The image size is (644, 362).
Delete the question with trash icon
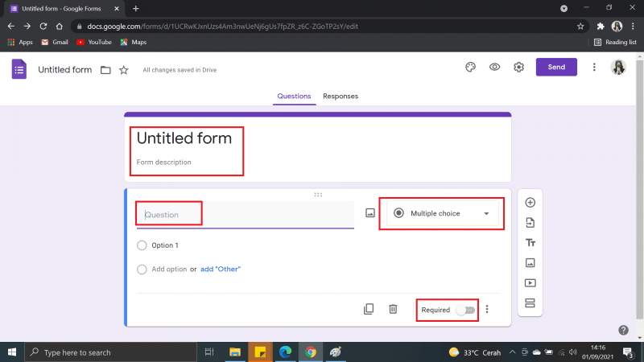tap(393, 309)
